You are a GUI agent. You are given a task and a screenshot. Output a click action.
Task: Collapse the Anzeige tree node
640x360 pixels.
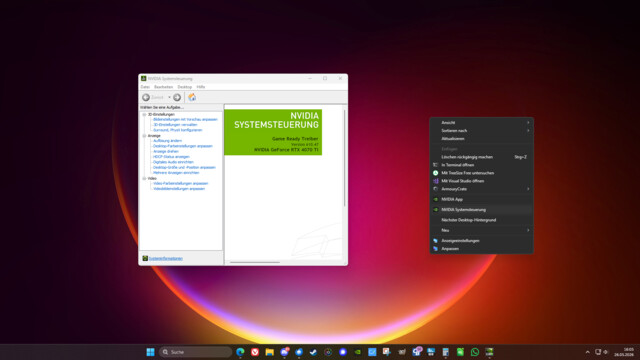(x=144, y=136)
